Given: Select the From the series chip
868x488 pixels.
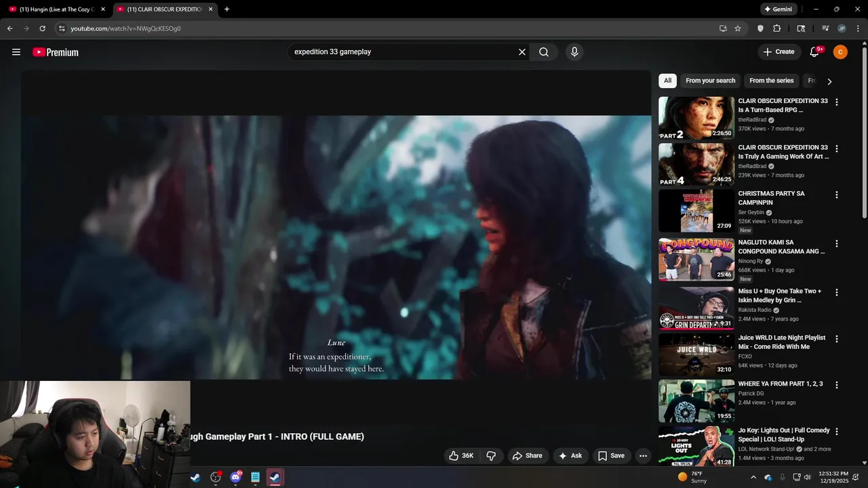Looking at the screenshot, I should tap(771, 81).
